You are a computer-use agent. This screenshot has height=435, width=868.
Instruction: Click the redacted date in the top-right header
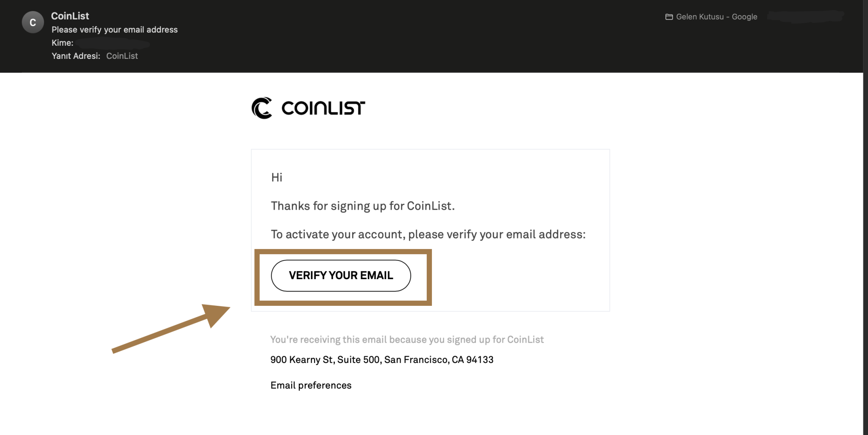tap(805, 17)
